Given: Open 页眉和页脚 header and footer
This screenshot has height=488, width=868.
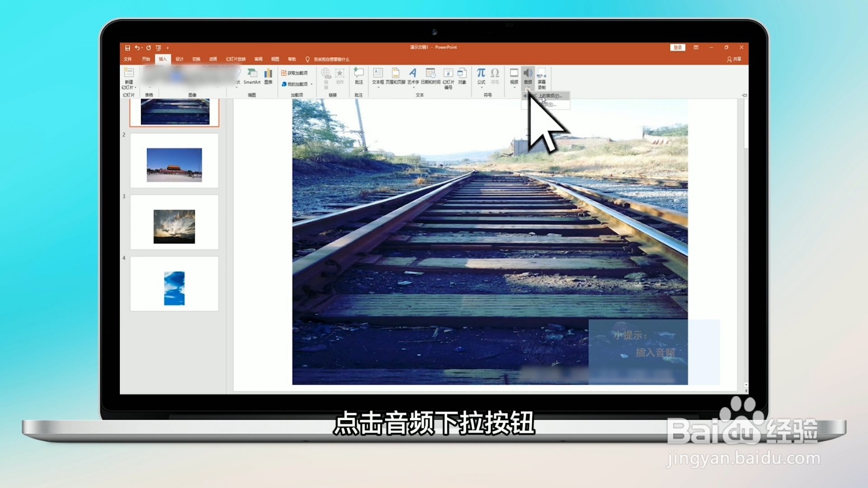Looking at the screenshot, I should 395,76.
